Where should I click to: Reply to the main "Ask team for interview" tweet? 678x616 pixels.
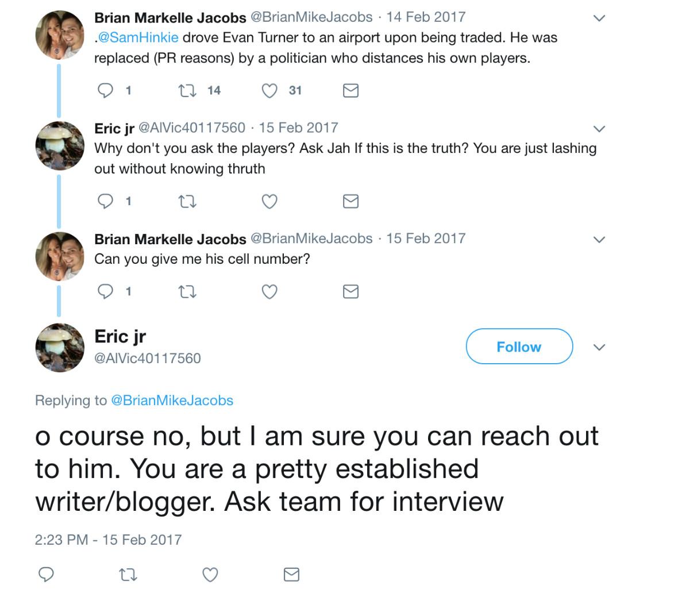(46, 574)
